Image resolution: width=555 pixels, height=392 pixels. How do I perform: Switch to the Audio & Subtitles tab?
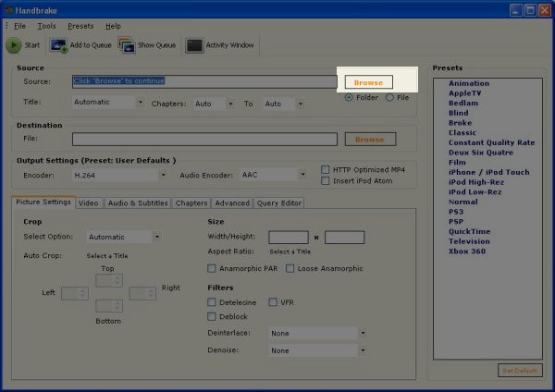137,202
